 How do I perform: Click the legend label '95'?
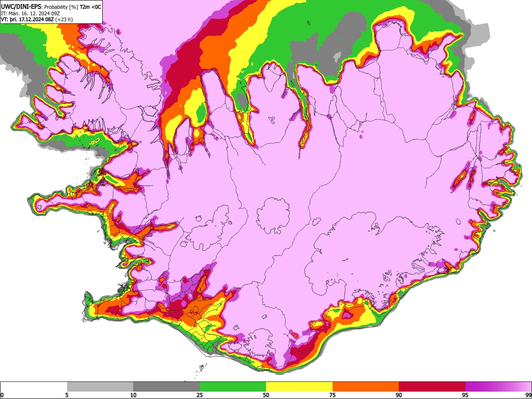tap(465, 395)
